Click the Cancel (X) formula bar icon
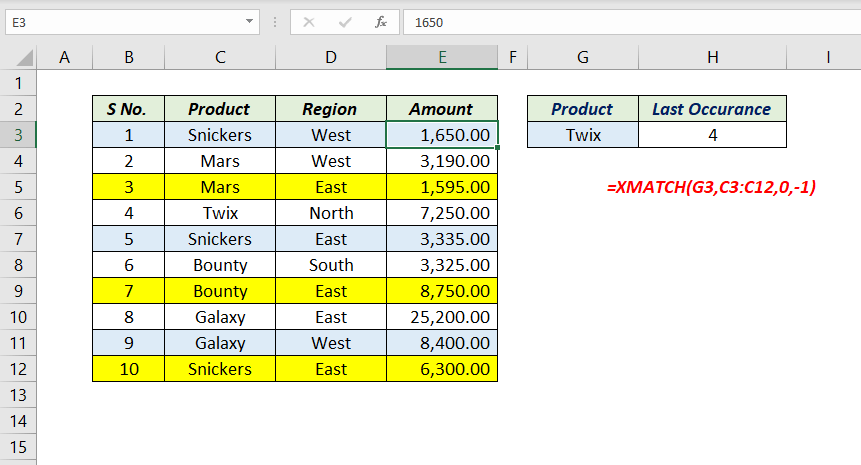This screenshot has width=861, height=465. pos(309,23)
